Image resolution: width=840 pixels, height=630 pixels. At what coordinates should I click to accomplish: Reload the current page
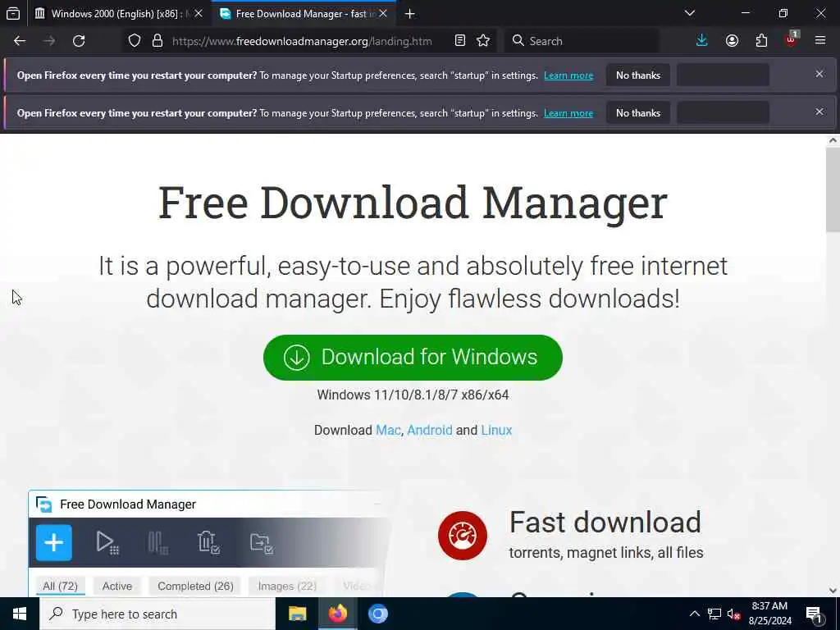pos(79,41)
